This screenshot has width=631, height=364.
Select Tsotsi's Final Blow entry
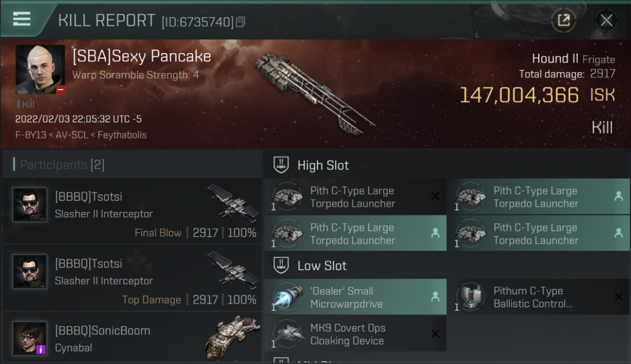pos(132,211)
